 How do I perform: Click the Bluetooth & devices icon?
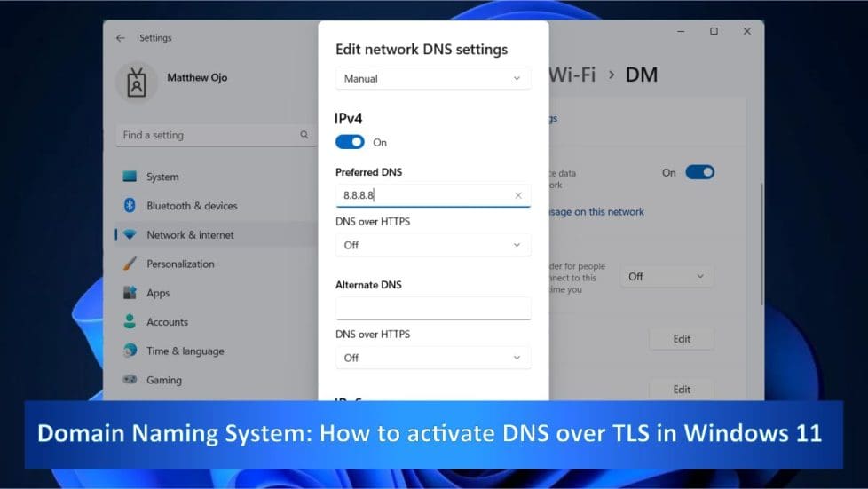click(x=130, y=206)
